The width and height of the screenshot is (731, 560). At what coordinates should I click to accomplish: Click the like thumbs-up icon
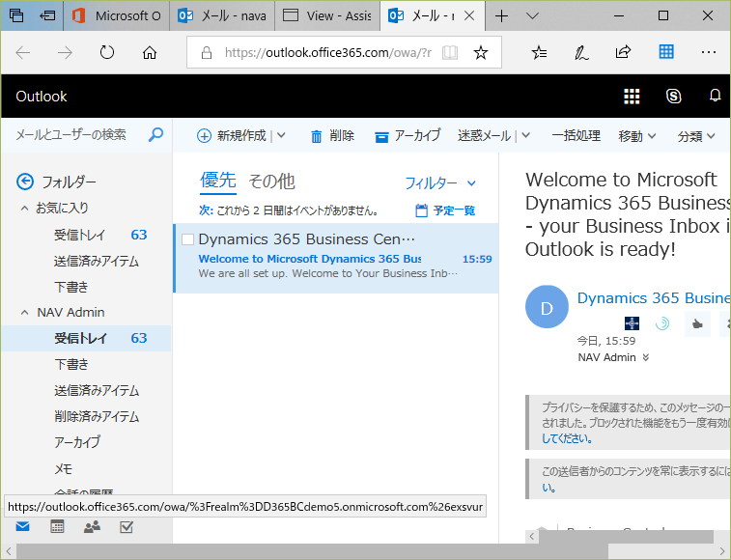(697, 323)
